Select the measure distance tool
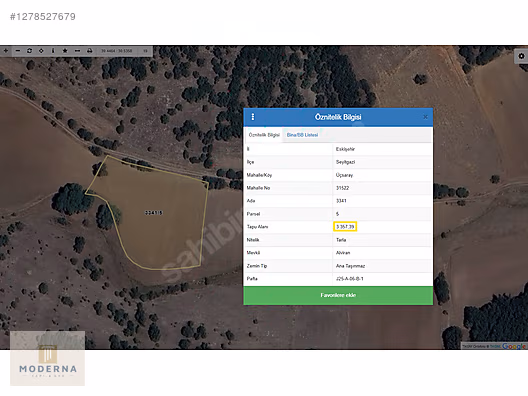 [x=77, y=51]
